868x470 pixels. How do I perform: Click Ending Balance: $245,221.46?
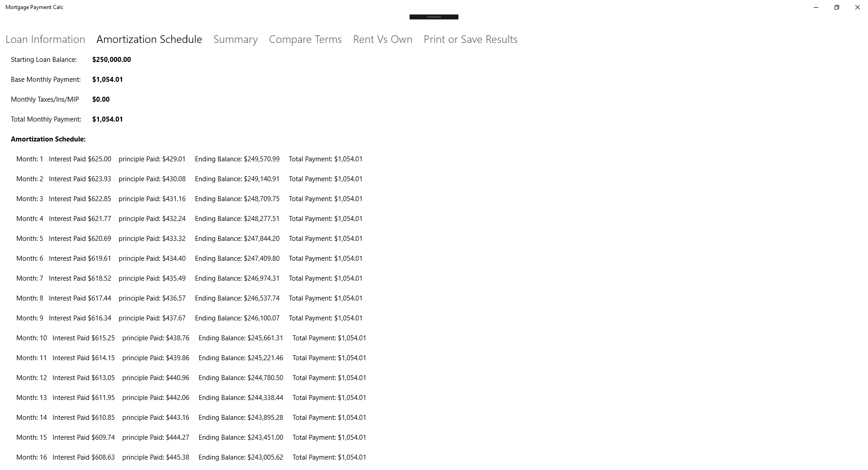click(x=241, y=358)
